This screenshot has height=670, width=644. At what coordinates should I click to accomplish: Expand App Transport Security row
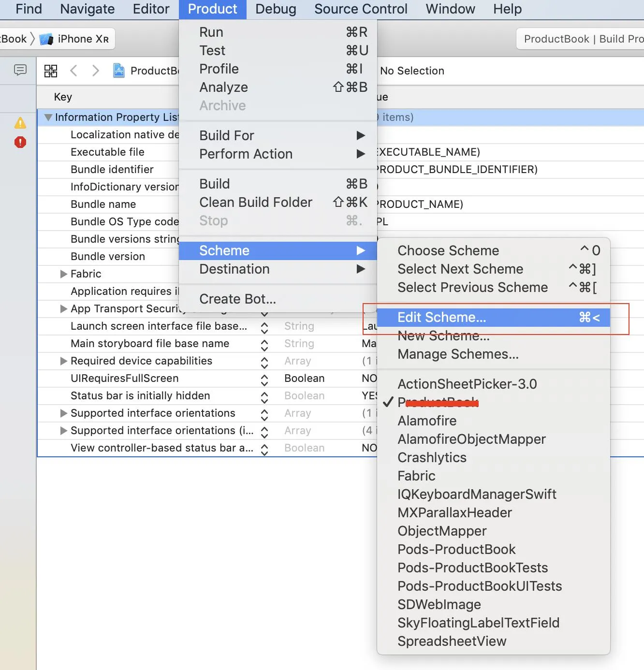tap(63, 308)
